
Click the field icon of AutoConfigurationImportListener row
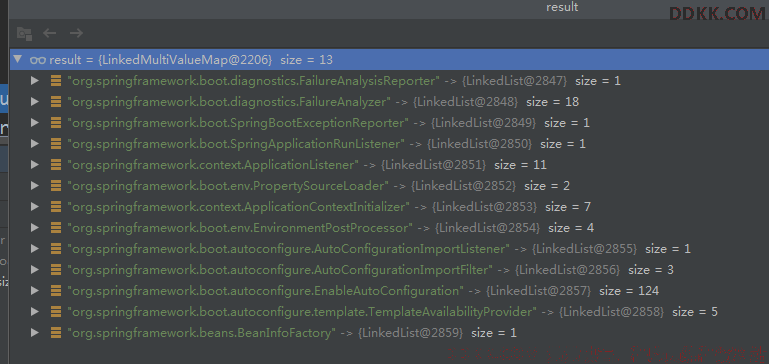point(56,249)
